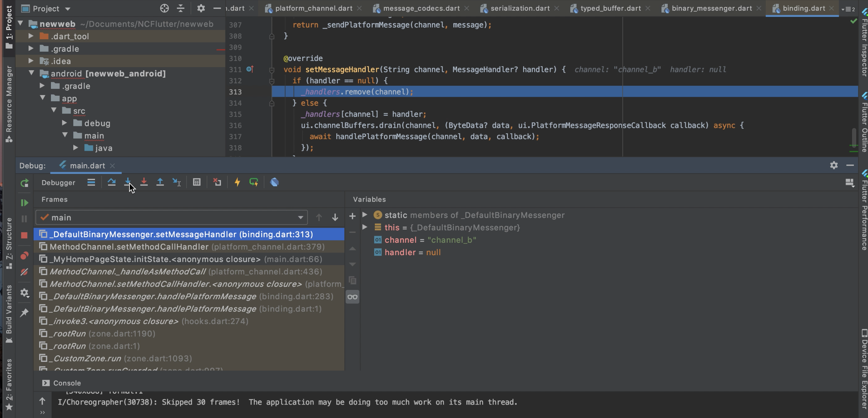The height and width of the screenshot is (418, 868).
Task: Trigger a Flutter hot restart
Action: [253, 182]
